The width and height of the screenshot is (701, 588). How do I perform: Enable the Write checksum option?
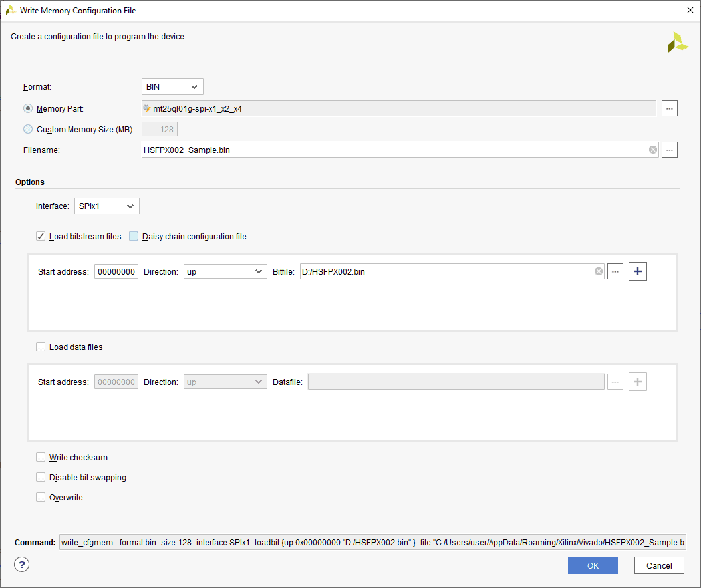(41, 457)
